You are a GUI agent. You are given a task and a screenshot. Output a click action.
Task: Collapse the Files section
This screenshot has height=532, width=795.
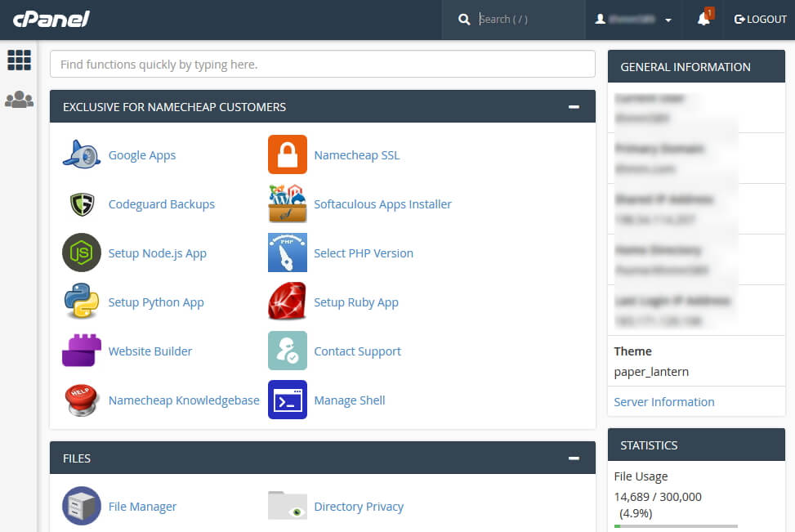[574, 458]
